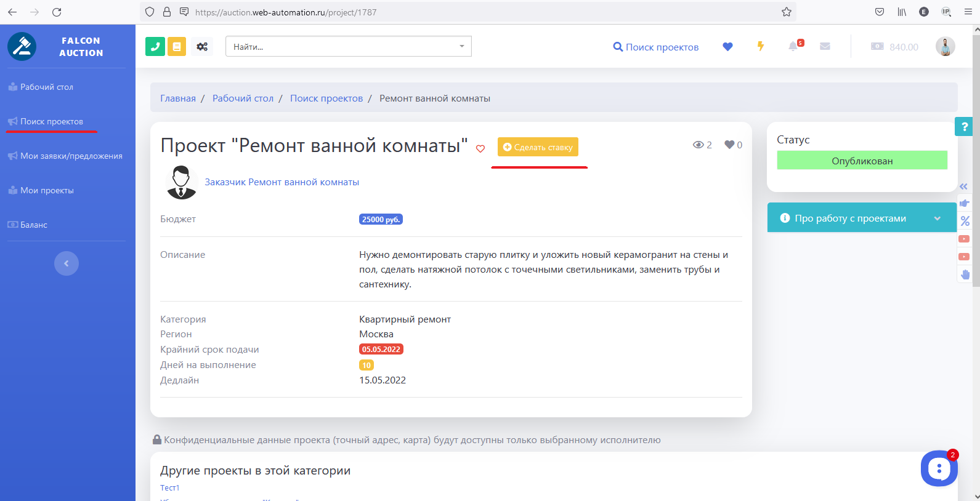Image resolution: width=980 pixels, height=501 pixels.
Task: Click the lightning bolt icon
Action: (761, 46)
